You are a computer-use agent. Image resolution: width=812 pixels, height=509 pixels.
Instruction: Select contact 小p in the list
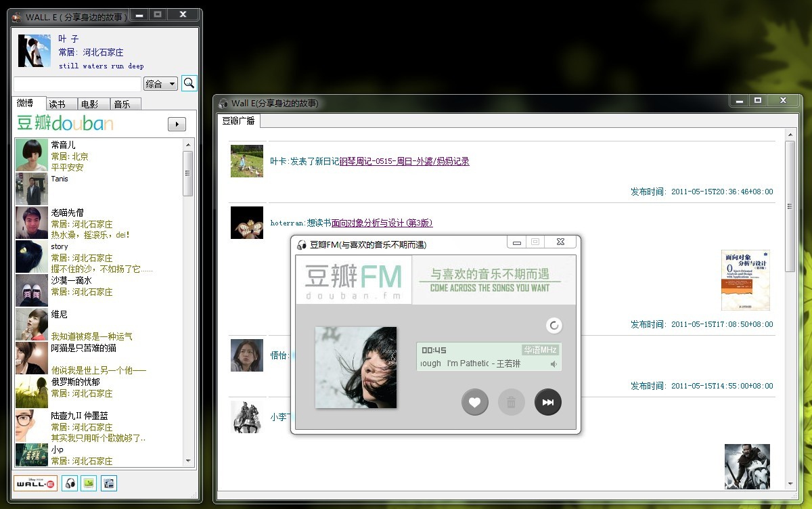[x=99, y=455]
